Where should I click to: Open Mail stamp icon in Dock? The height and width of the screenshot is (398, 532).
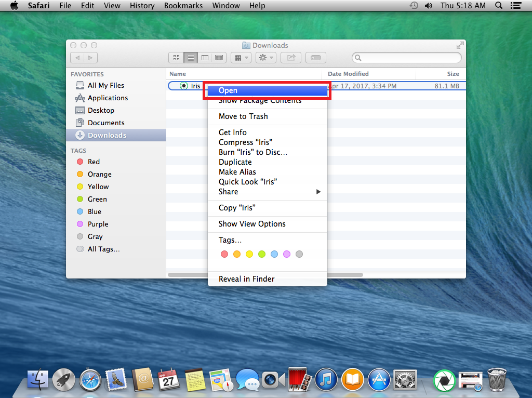[x=116, y=380]
